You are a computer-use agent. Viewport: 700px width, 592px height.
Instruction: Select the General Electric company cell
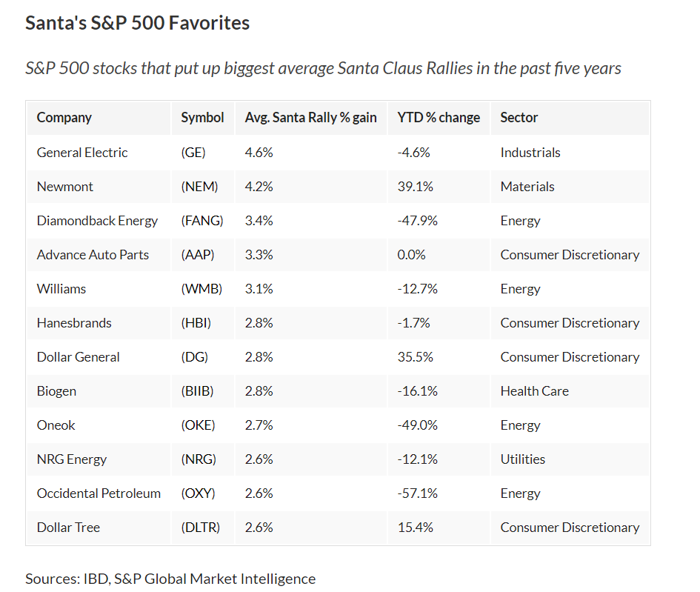coord(82,153)
